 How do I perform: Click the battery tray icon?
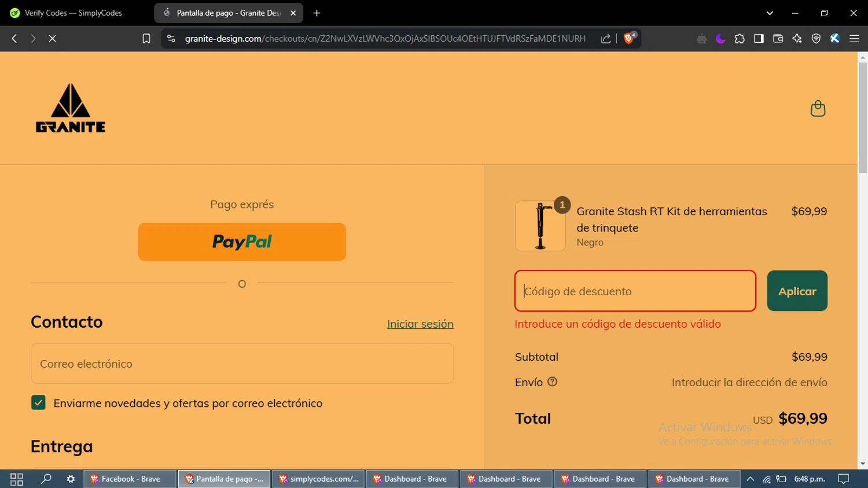(781, 479)
